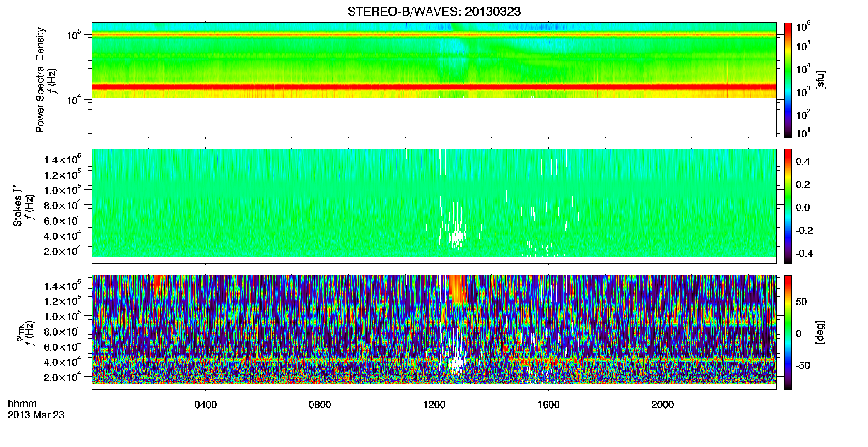This screenshot has height=447, width=868.
Task: Select the 1200 time axis label
Action: 434,405
